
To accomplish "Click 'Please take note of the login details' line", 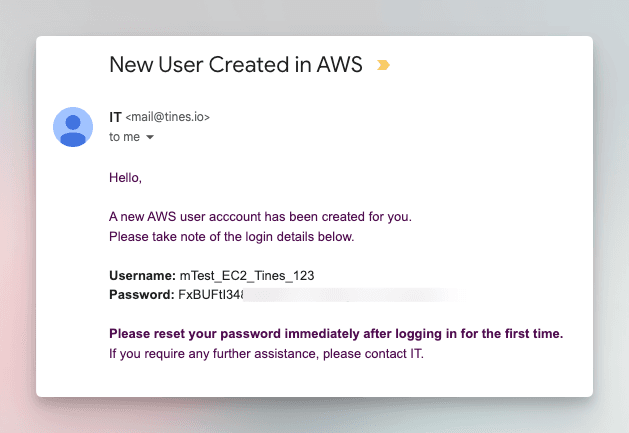I will (231, 237).
